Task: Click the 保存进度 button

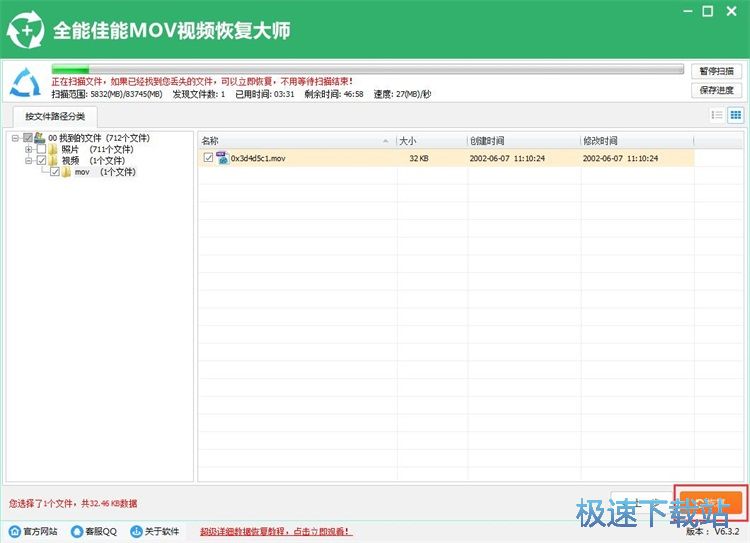Action: pos(716,90)
